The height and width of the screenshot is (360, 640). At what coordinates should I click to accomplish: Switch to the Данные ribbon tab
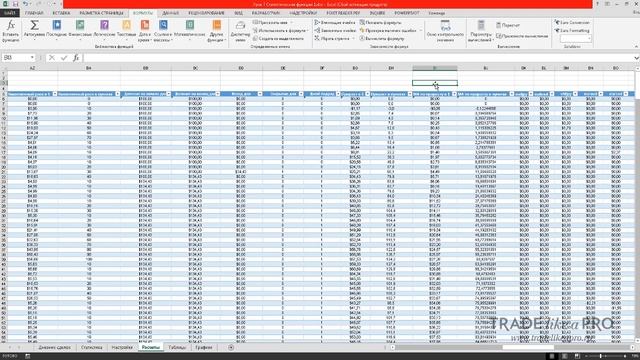170,13
